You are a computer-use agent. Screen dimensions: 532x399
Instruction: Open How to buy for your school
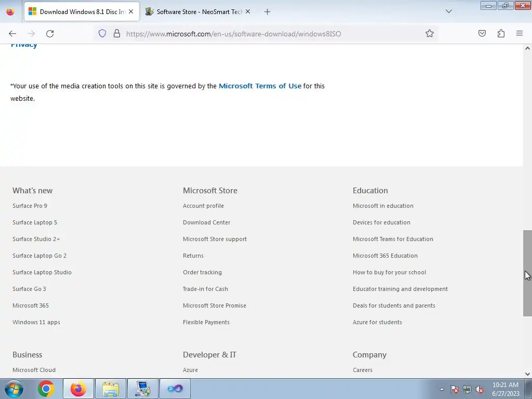click(389, 272)
